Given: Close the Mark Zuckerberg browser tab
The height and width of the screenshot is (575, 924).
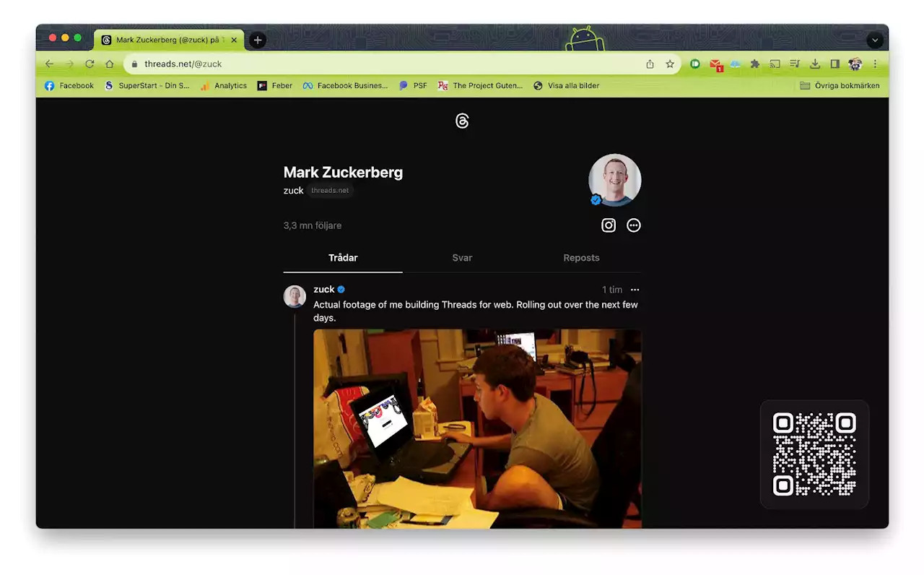Looking at the screenshot, I should 234,40.
